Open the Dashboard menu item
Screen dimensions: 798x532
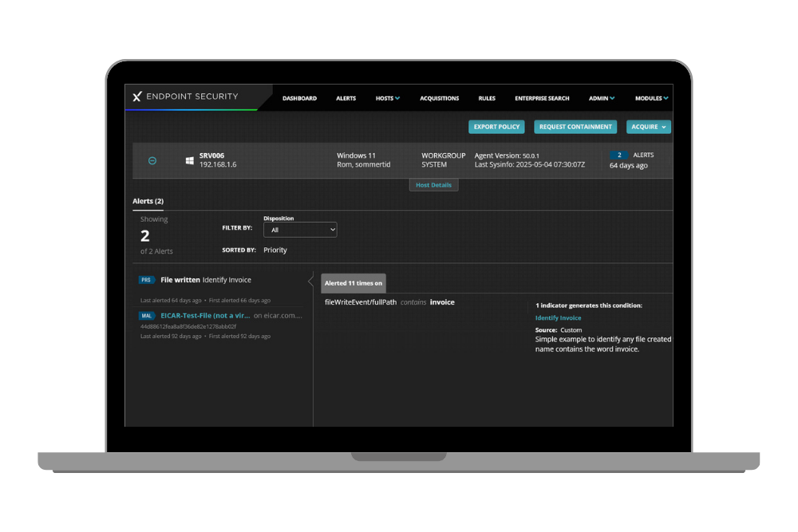(299, 98)
